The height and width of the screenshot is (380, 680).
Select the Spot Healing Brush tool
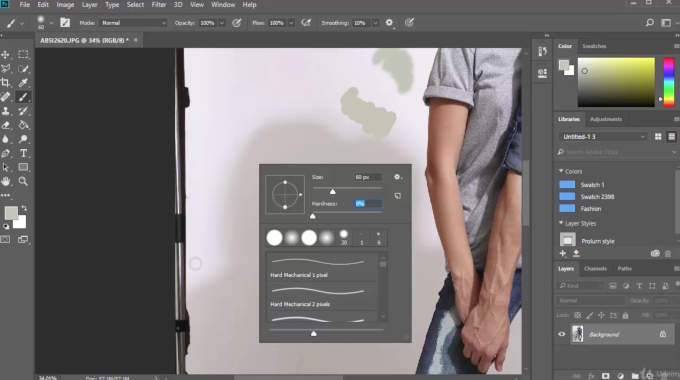pos(6,97)
